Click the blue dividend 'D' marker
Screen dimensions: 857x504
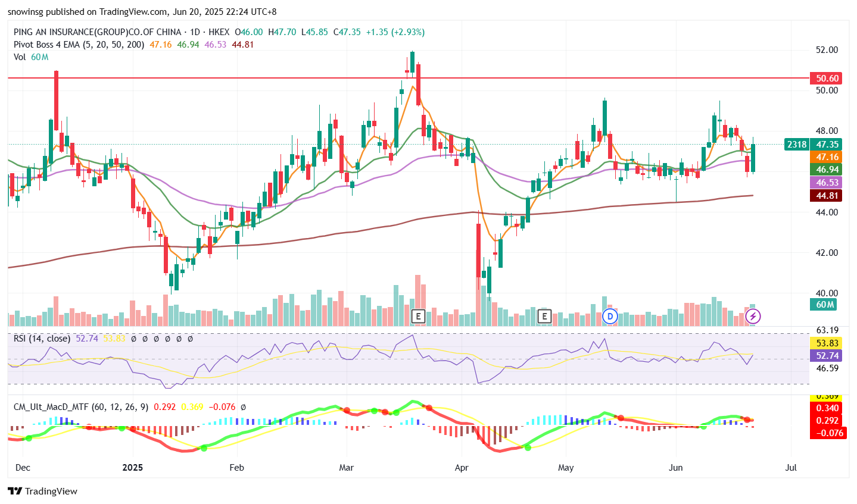tap(609, 316)
